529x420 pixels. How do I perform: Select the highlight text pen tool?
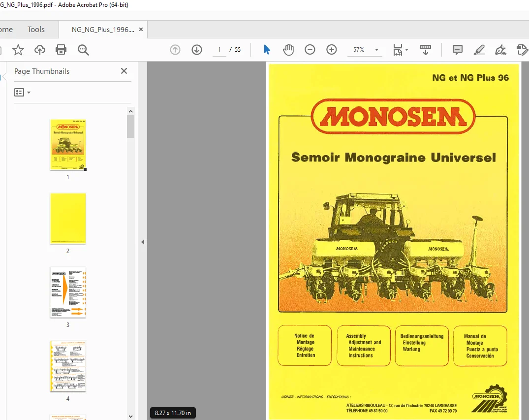click(479, 50)
